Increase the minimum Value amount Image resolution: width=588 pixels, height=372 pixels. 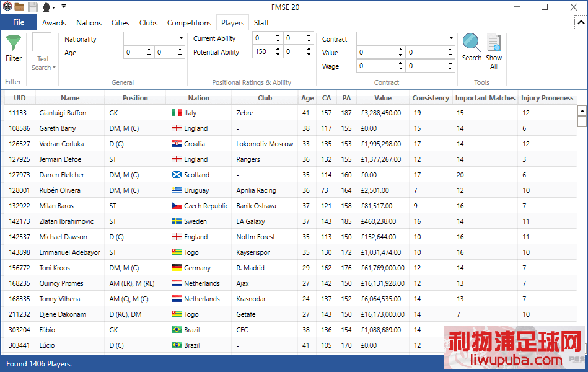tap(400, 50)
